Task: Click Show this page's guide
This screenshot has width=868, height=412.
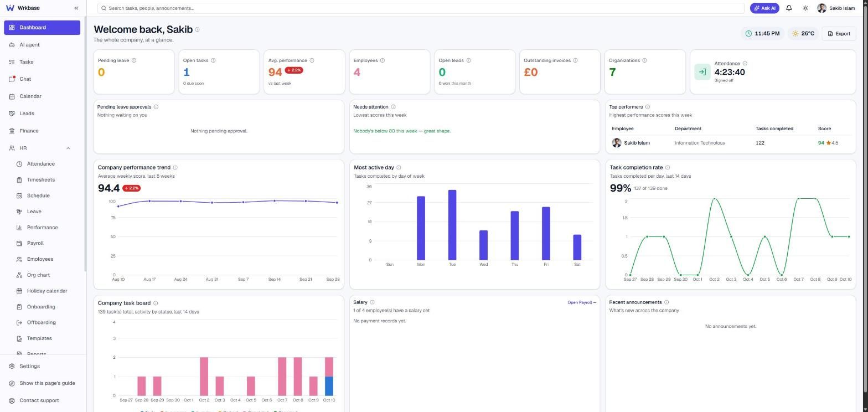Action: pos(42,383)
